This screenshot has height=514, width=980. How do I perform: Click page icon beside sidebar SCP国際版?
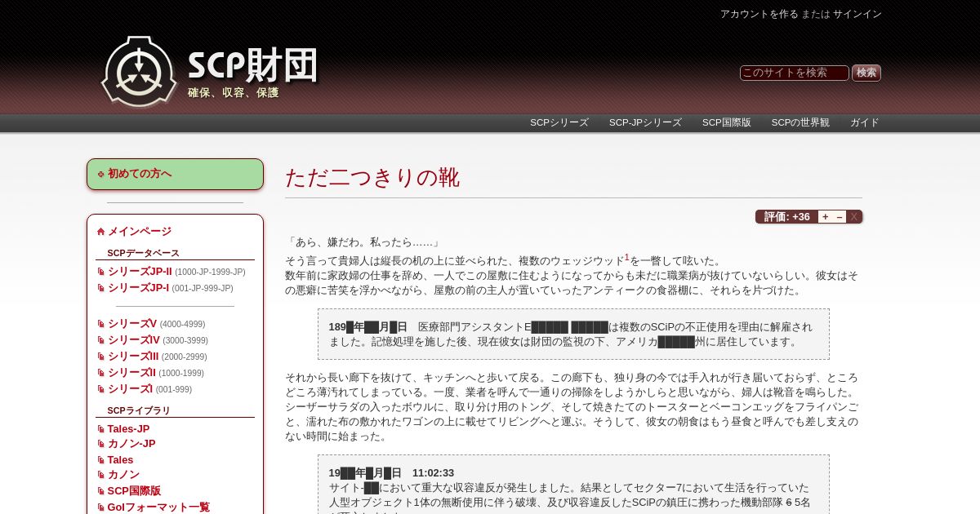[100, 491]
